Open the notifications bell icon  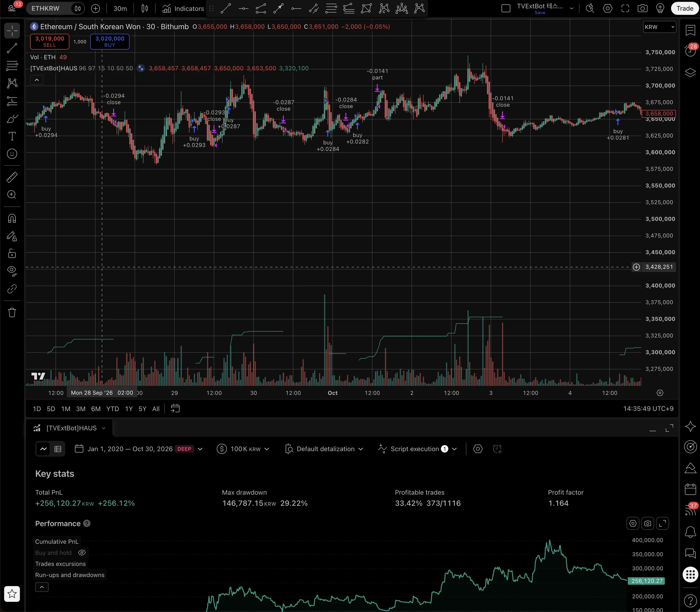pyautogui.click(x=690, y=532)
